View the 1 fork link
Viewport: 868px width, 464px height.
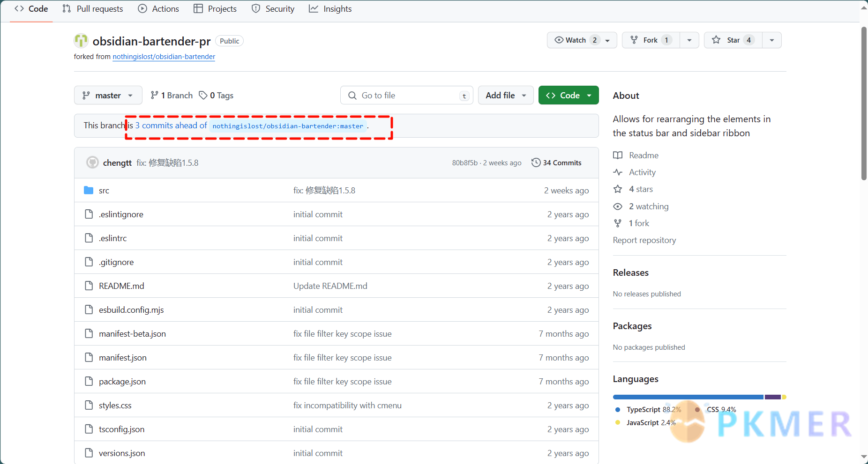[631, 223]
